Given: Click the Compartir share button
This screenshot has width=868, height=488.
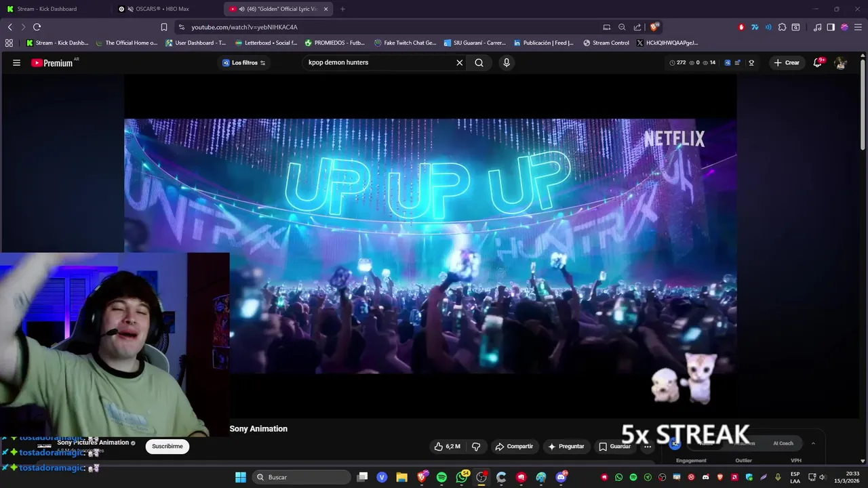Looking at the screenshot, I should click(514, 447).
